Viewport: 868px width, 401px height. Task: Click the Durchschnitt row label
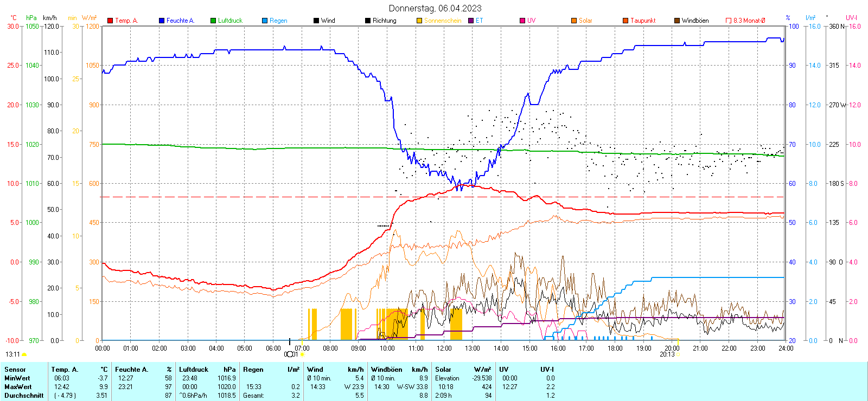24,395
